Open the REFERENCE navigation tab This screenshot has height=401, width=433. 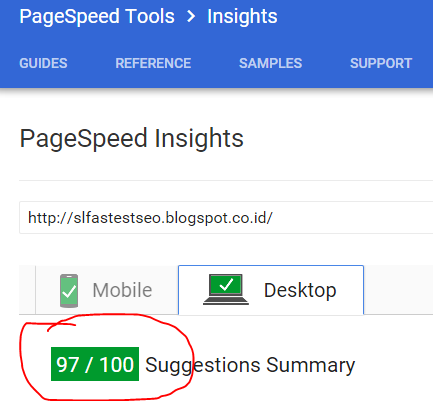click(153, 63)
